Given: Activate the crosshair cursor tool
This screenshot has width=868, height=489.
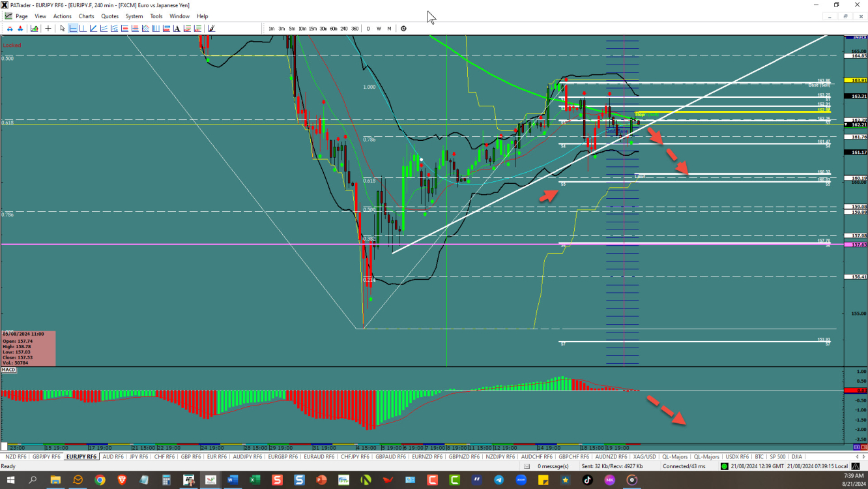Looking at the screenshot, I should tap(48, 28).
